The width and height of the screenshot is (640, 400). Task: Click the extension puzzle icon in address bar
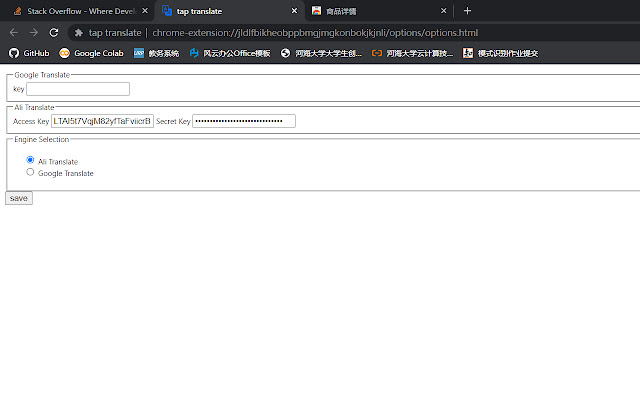click(79, 33)
